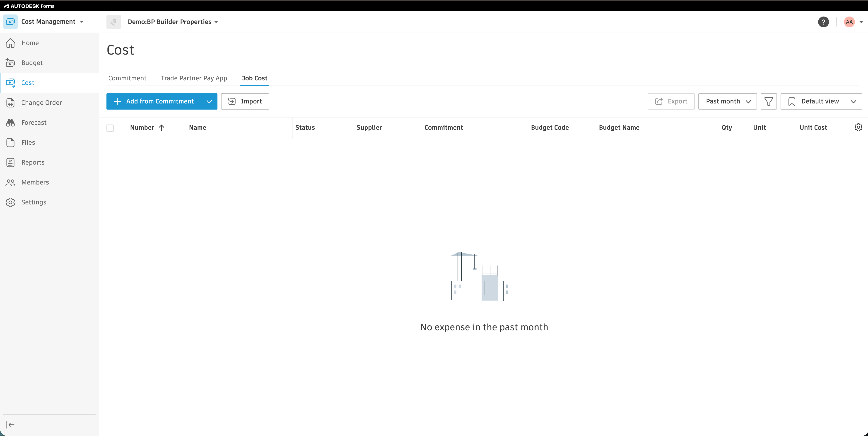Click the Commitment column header
Screen dimensions: 868x436
click(444, 128)
